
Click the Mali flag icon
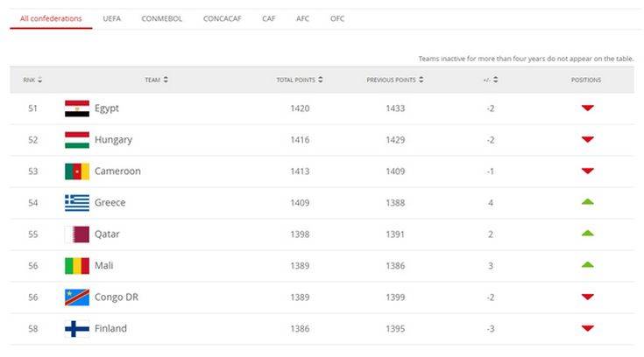77,266
